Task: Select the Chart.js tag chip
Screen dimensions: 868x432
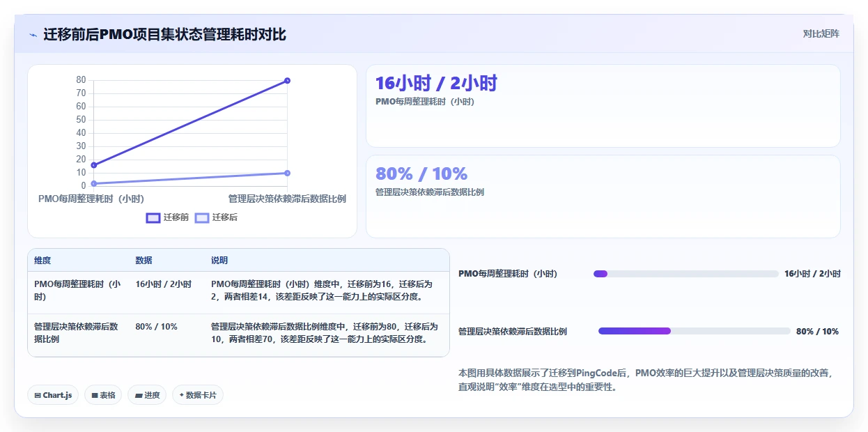Action: point(54,395)
